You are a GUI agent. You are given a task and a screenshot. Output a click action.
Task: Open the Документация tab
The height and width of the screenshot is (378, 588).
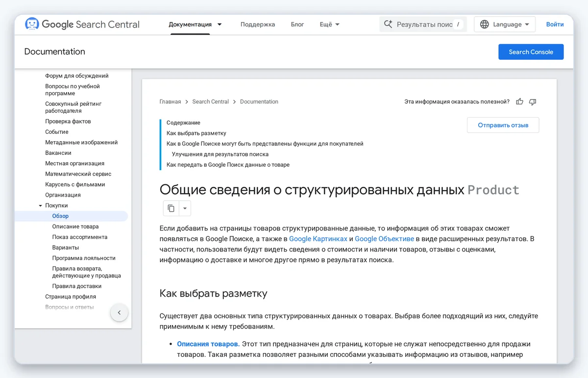(190, 24)
